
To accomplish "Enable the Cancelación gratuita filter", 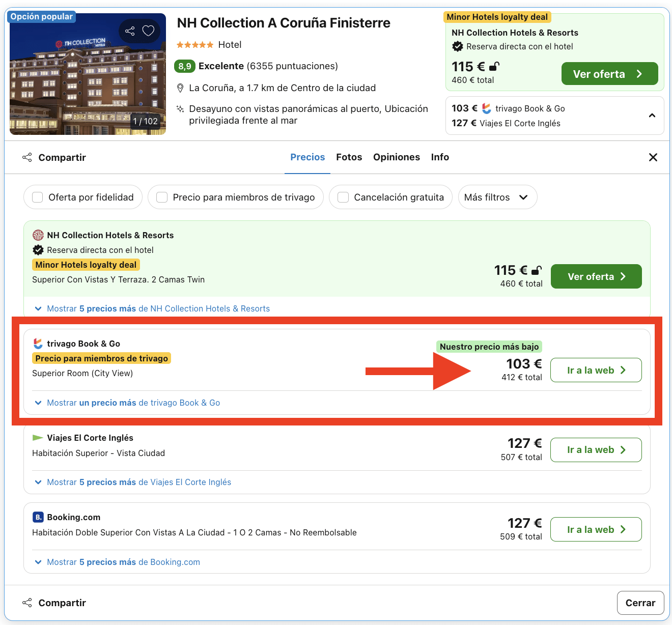I will click(343, 197).
